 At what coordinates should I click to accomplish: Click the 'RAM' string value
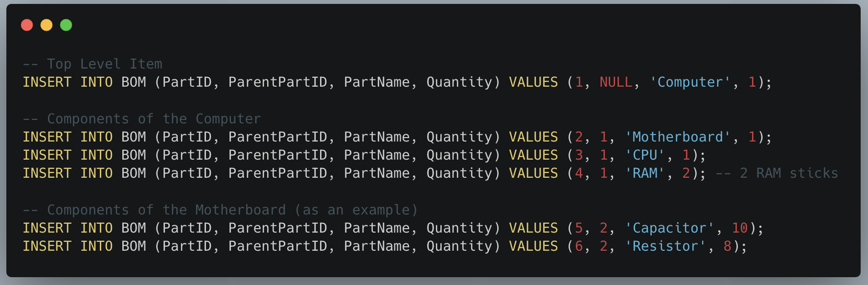coord(645,173)
